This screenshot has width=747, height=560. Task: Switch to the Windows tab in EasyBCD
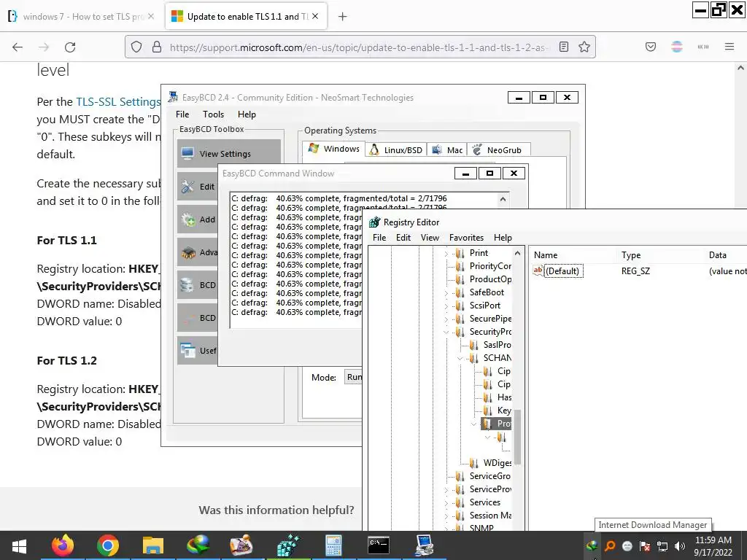(334, 149)
